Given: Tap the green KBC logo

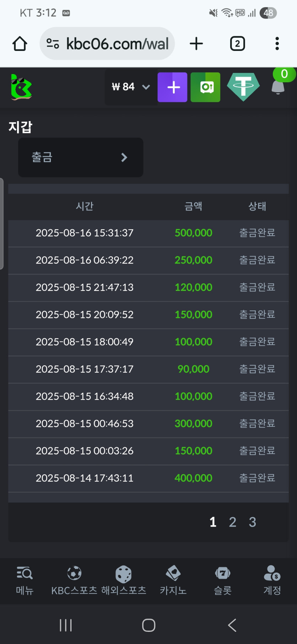Looking at the screenshot, I should coord(21,87).
